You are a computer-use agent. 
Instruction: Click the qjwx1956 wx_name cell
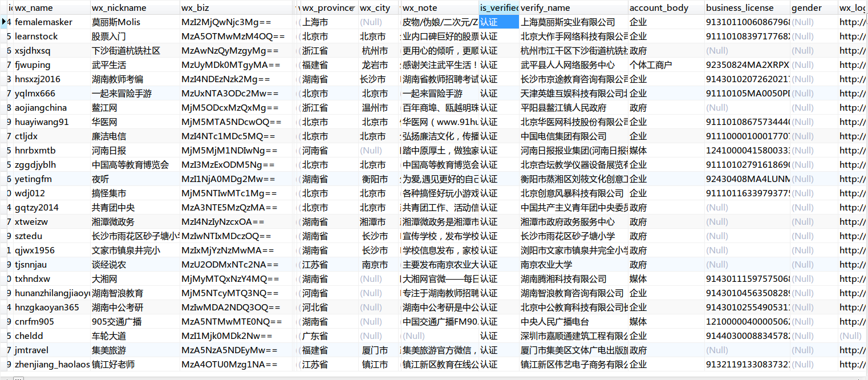click(x=51, y=250)
